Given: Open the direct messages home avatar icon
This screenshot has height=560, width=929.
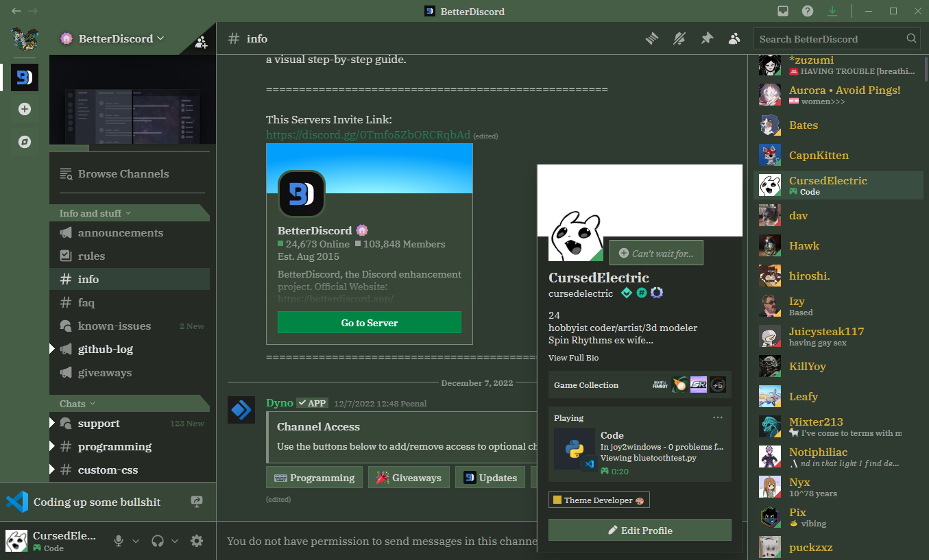Looking at the screenshot, I should [x=25, y=38].
